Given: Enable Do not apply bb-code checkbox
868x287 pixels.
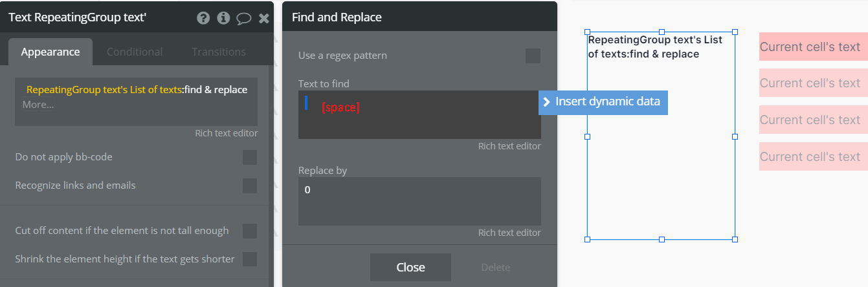Looking at the screenshot, I should click(x=250, y=157).
